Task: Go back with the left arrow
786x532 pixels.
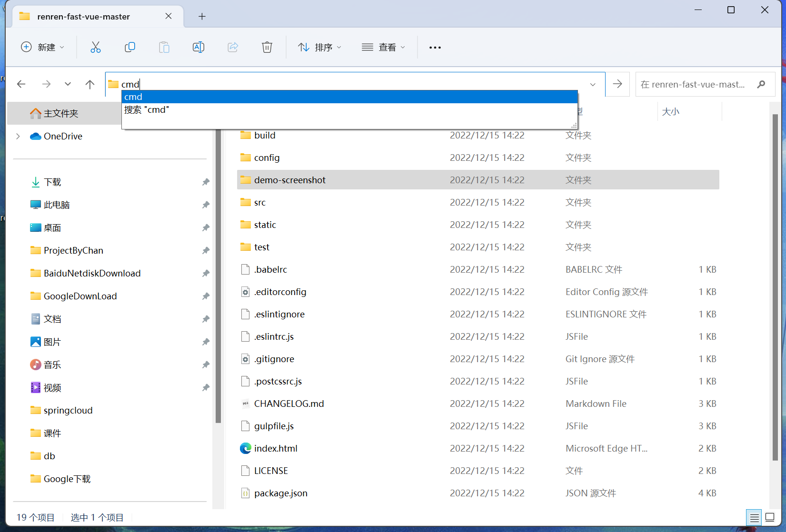Action: pos(21,84)
